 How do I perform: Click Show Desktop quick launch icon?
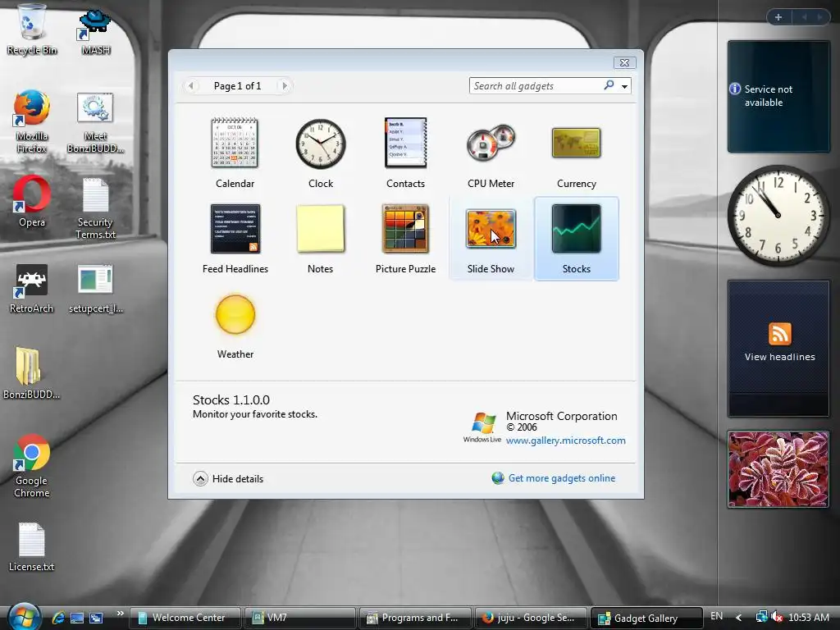[x=77, y=618]
